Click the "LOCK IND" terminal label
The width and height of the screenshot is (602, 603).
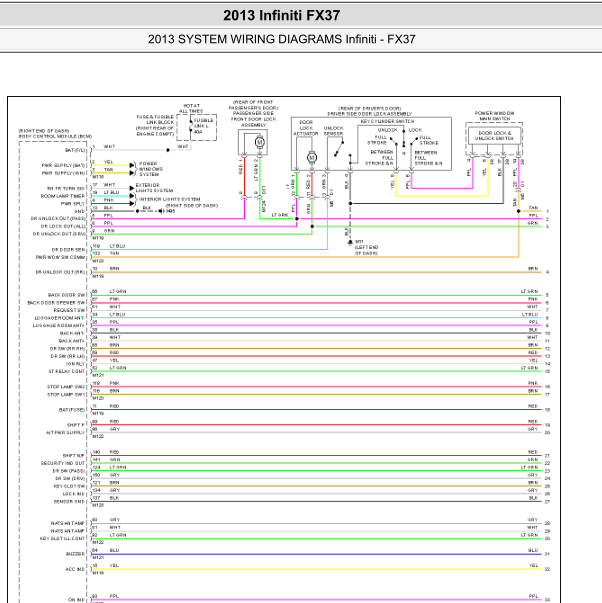pyautogui.click(x=74, y=493)
